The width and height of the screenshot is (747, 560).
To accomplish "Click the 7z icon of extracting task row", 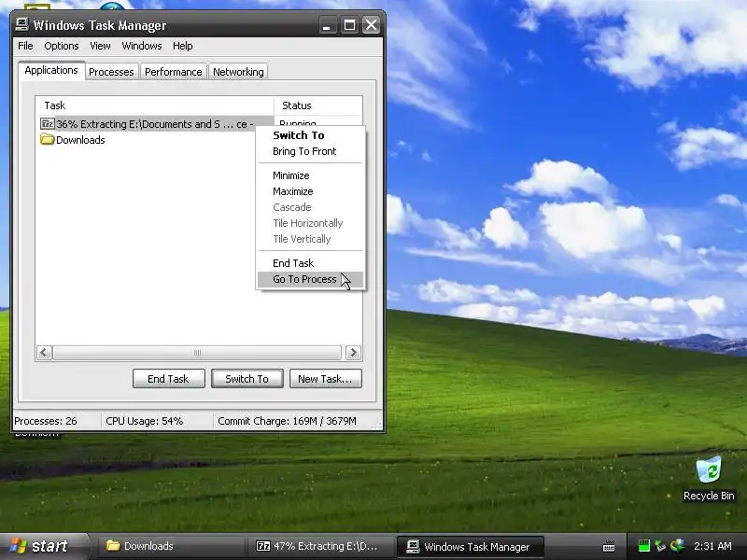I will (x=48, y=124).
